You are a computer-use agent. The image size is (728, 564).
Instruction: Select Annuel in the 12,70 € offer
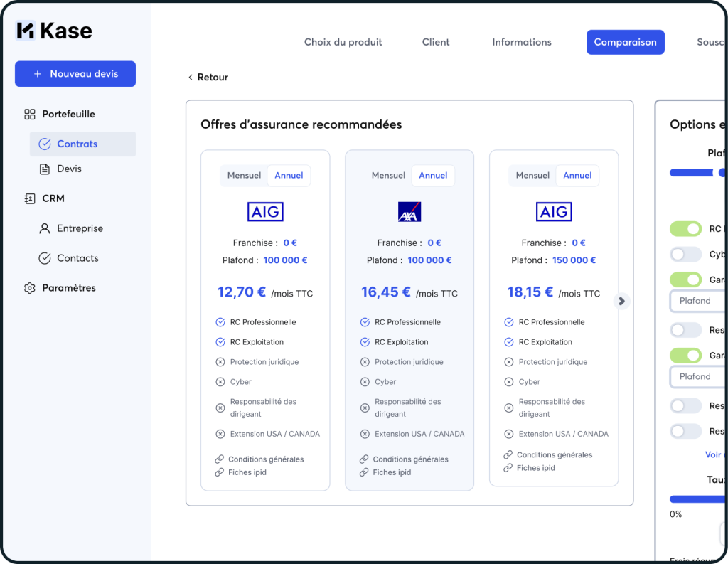click(289, 176)
